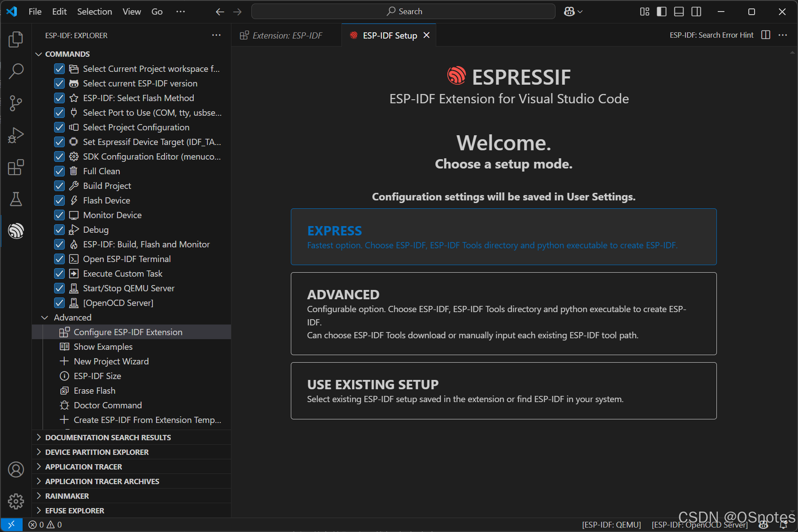Open the Run and Debug view
The image size is (798, 532).
16,135
